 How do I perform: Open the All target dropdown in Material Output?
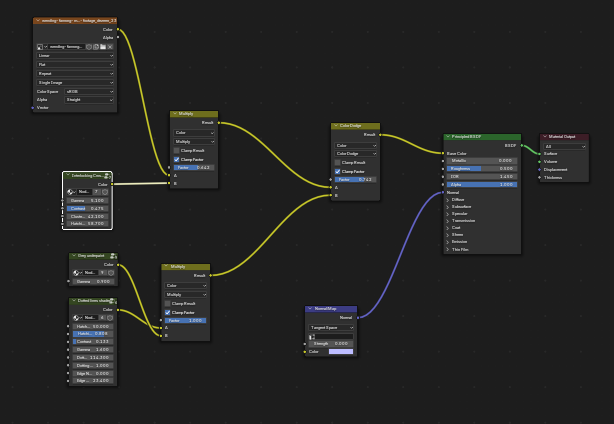click(x=564, y=146)
